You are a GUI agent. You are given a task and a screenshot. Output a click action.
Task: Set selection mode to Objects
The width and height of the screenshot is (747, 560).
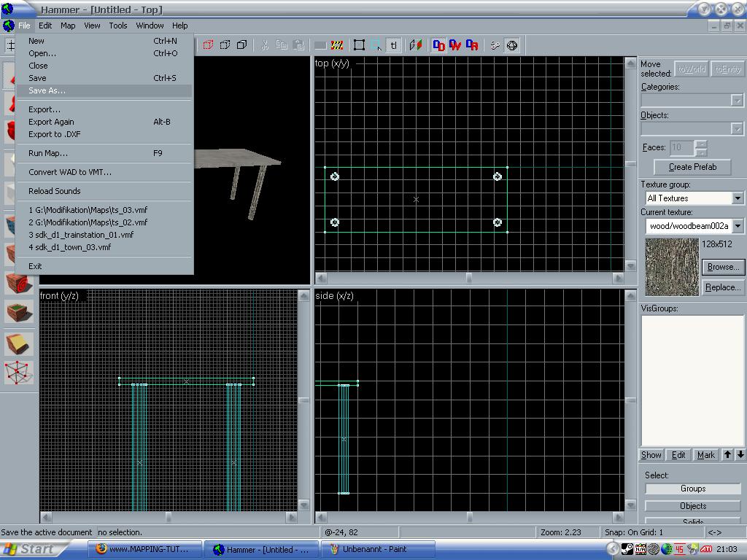tap(693, 506)
